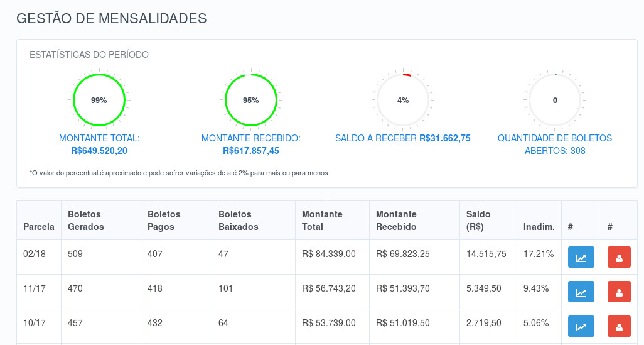Click the Parcela column header

coord(39,226)
